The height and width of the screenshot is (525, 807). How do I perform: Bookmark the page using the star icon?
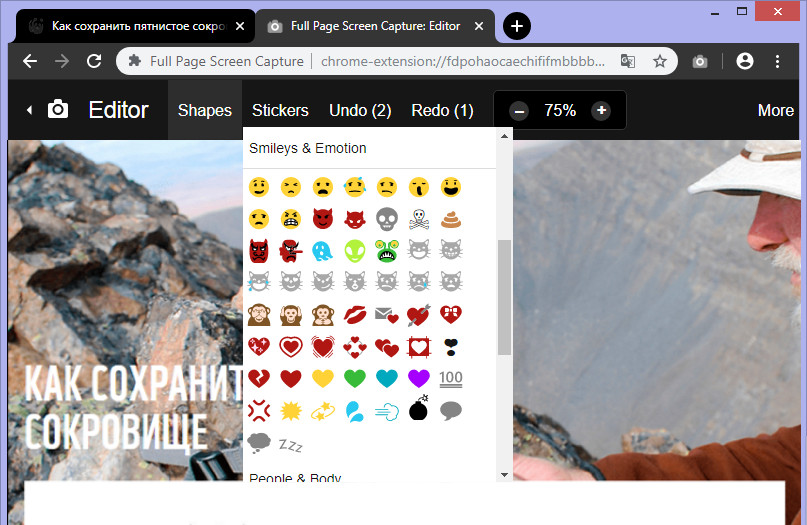tap(659, 62)
